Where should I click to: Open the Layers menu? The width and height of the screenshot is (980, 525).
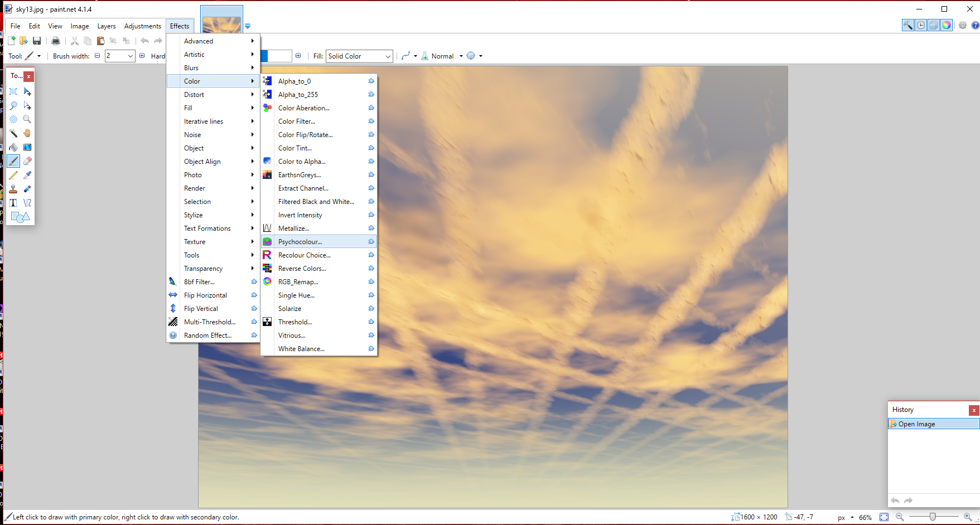pyautogui.click(x=107, y=26)
